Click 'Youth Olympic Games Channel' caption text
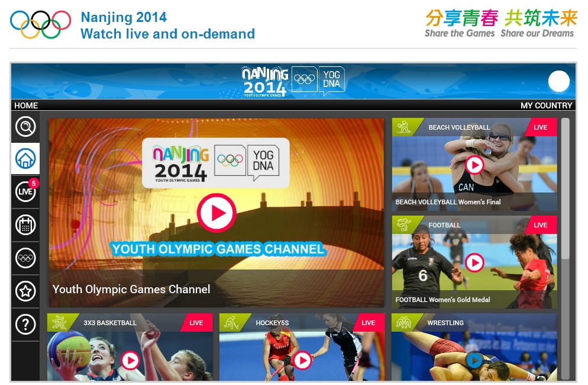 pos(131,289)
